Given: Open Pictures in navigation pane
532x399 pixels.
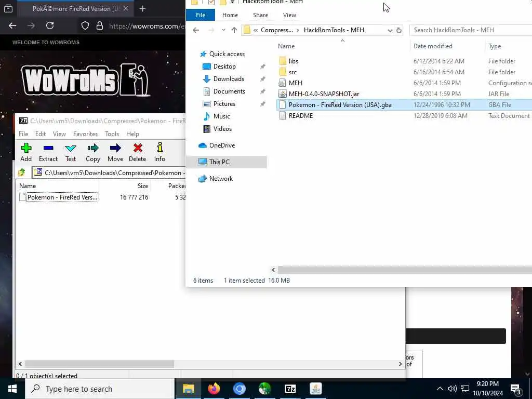Looking at the screenshot, I should click(224, 104).
